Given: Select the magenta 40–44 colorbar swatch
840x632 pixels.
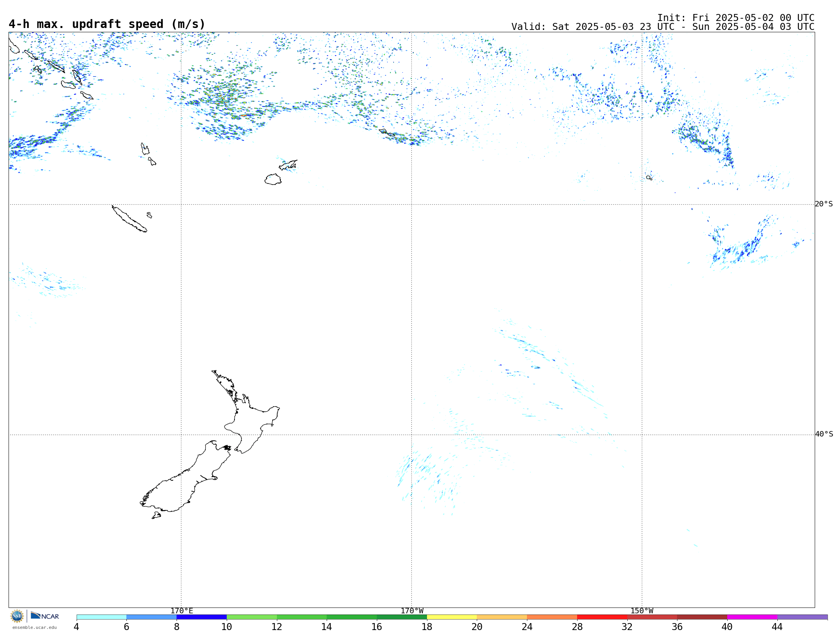Looking at the screenshot, I should pos(752,617).
